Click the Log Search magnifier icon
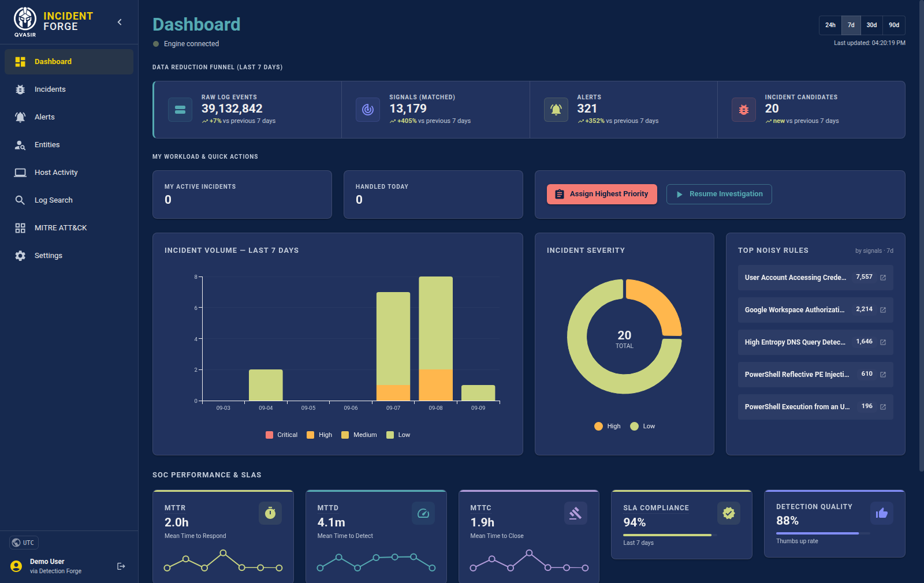Viewport: 924px width, 583px height. coord(20,200)
